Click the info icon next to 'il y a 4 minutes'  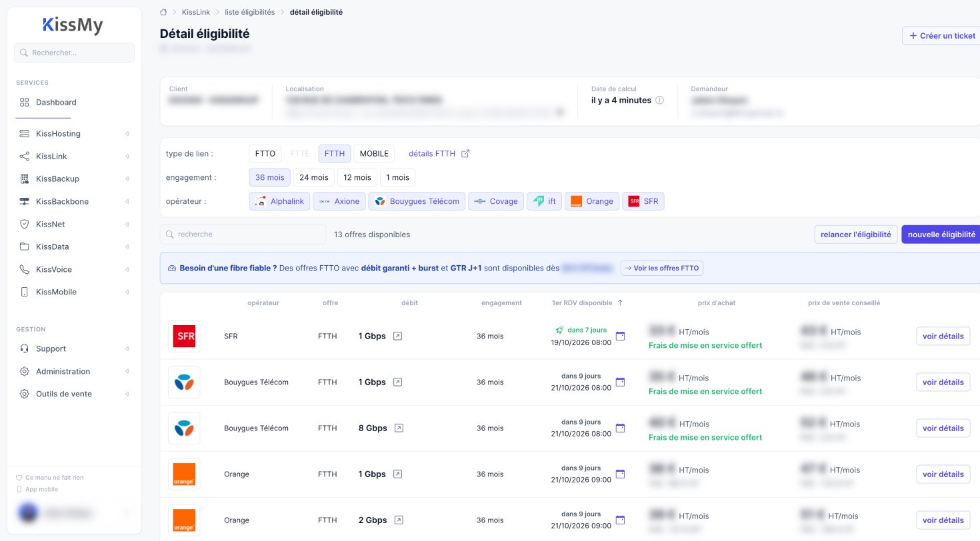pyautogui.click(x=659, y=101)
